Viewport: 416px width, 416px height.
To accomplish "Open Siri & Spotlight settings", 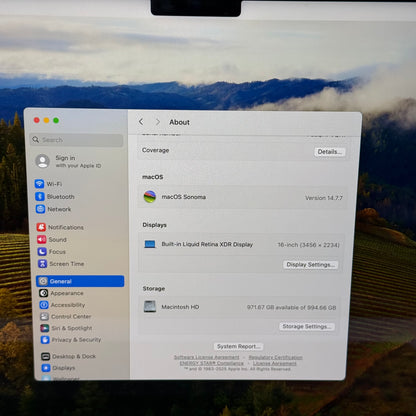I will 66,328.
